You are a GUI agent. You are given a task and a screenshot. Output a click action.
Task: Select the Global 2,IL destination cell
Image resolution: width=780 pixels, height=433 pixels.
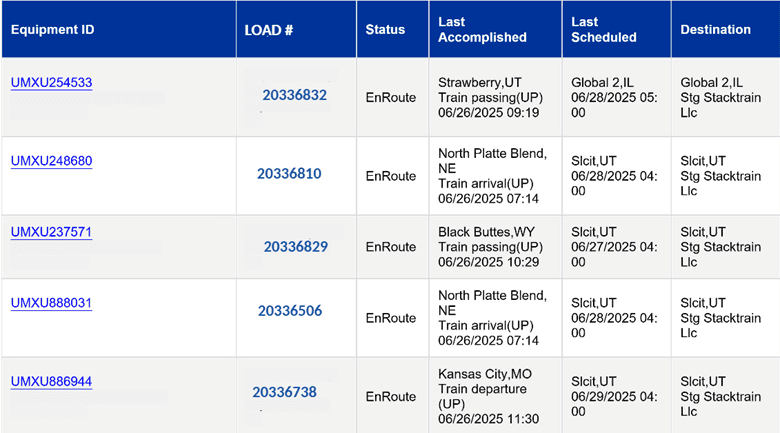pos(725,98)
